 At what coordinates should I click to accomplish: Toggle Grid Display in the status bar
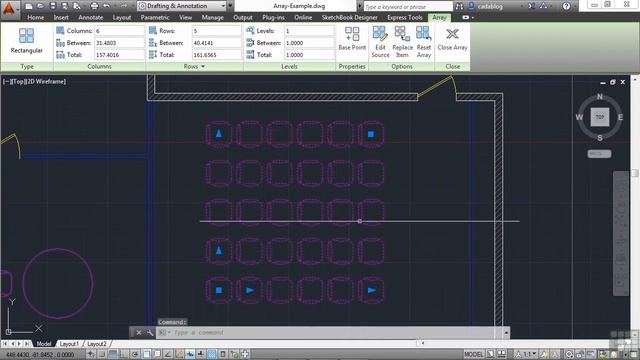tap(113, 354)
